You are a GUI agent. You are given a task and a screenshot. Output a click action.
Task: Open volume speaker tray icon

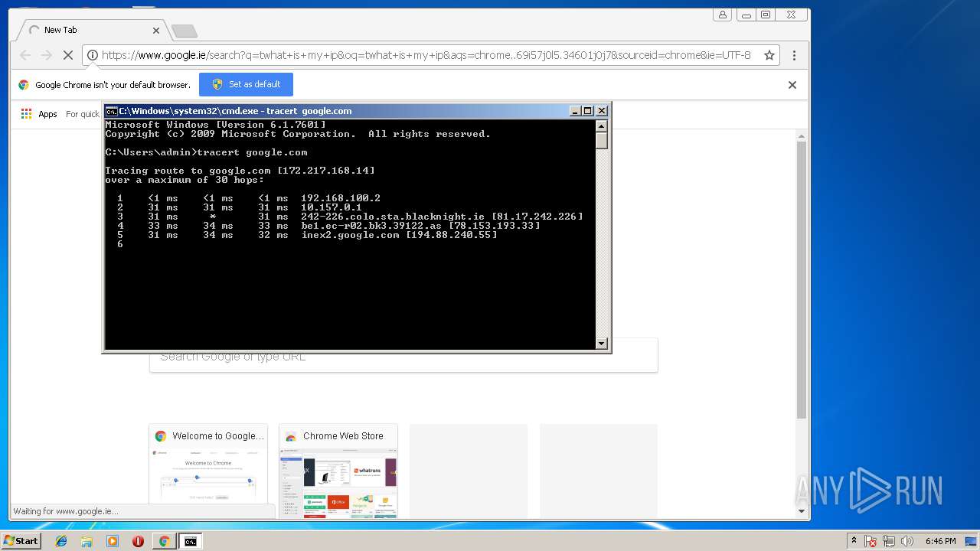coord(907,541)
